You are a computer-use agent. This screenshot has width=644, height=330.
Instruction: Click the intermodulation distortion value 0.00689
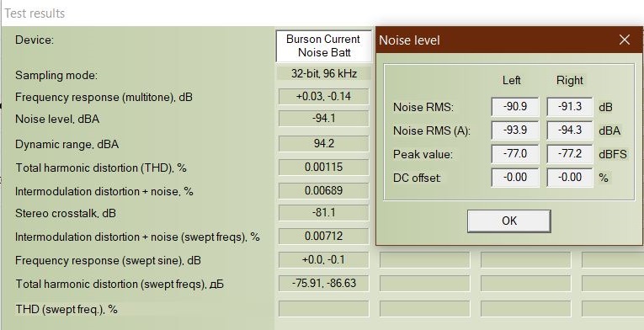(323, 191)
